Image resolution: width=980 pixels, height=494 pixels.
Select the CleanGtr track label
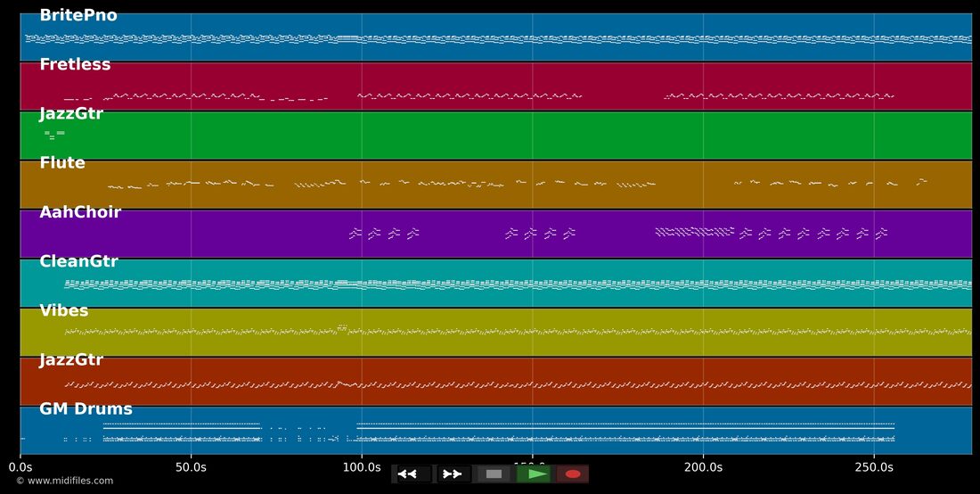[x=78, y=261]
